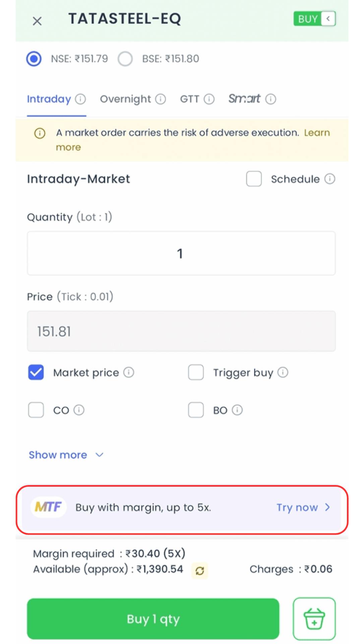362x644 pixels.
Task: Expand the Show more options
Action: tap(66, 455)
